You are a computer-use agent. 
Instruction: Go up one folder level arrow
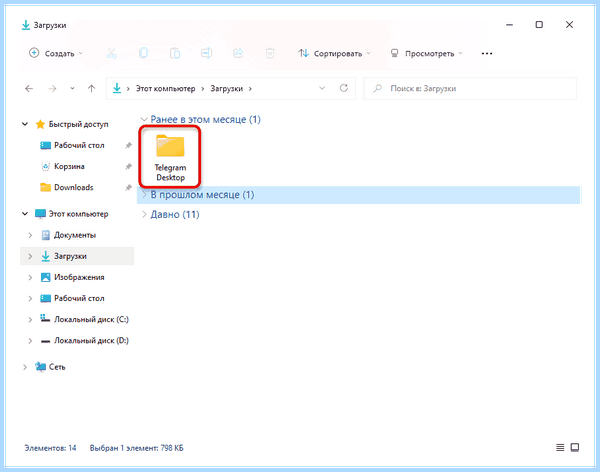tap(91, 89)
